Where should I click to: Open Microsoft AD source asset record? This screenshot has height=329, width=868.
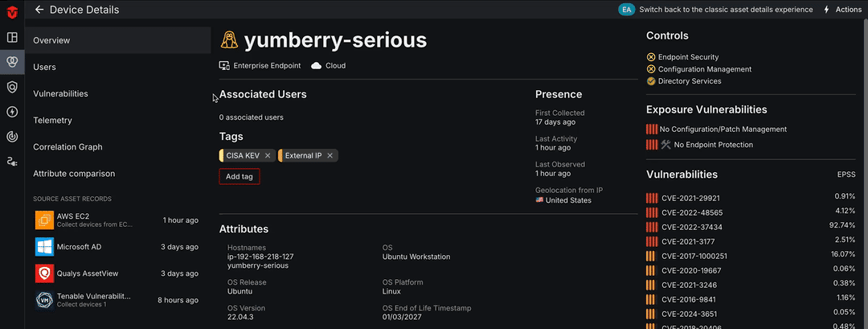pos(117,246)
